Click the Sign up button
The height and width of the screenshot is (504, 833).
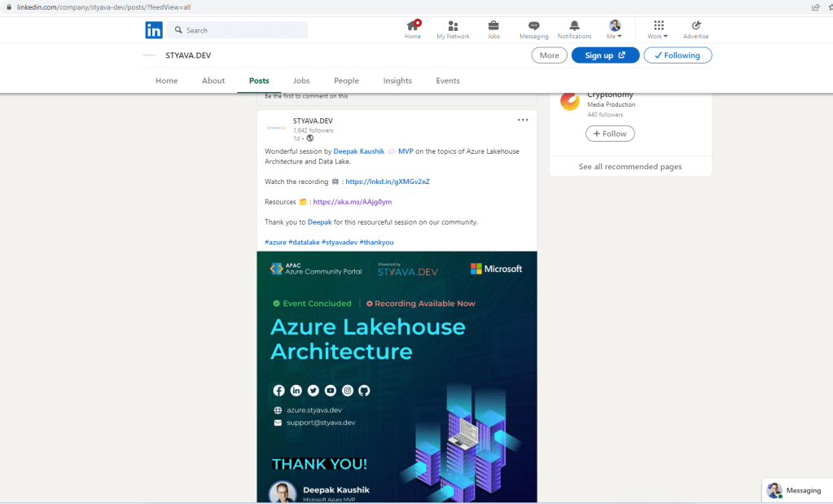click(x=605, y=55)
